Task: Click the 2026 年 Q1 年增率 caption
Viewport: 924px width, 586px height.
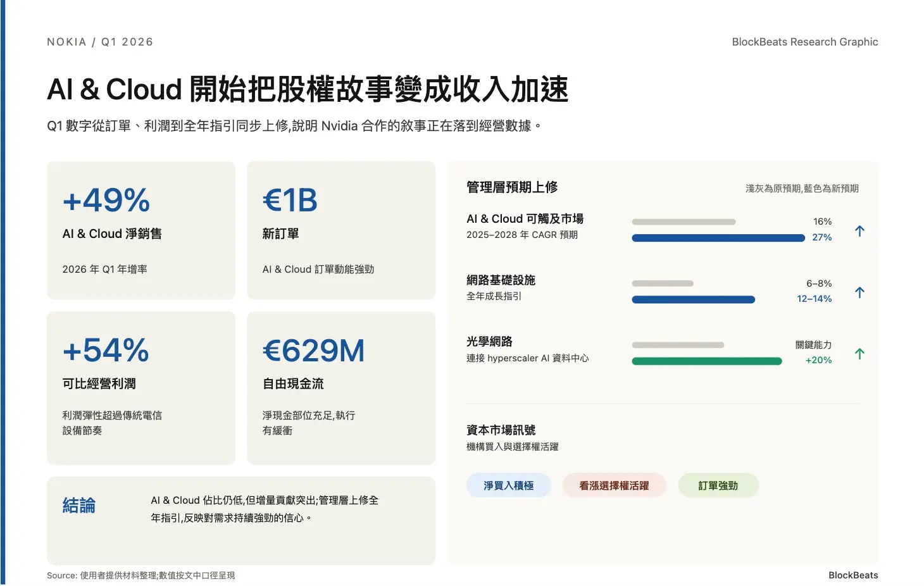Action: click(x=104, y=269)
